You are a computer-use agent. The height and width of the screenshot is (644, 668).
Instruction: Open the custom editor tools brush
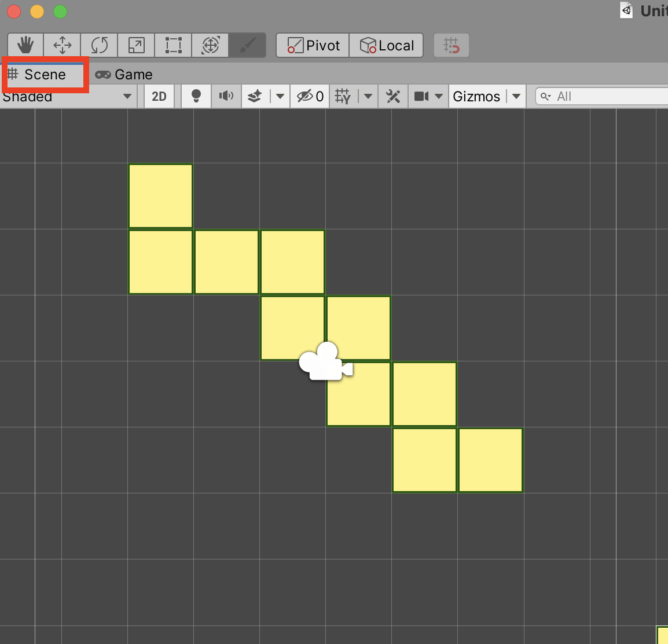248,45
